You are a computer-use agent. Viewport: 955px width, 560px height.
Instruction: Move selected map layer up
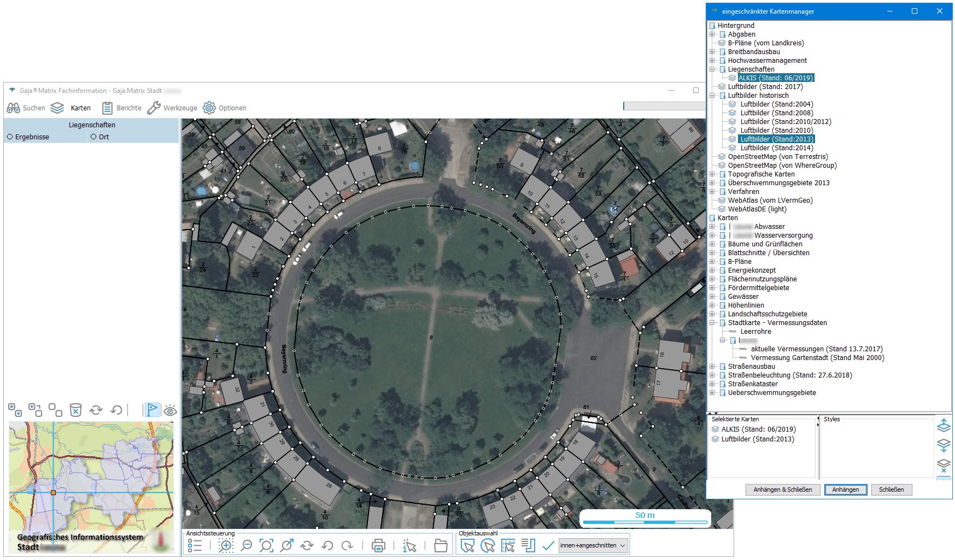pyautogui.click(x=944, y=425)
